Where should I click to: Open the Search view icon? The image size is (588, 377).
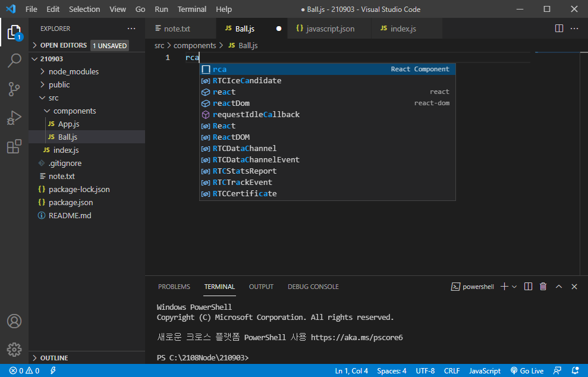coord(14,61)
